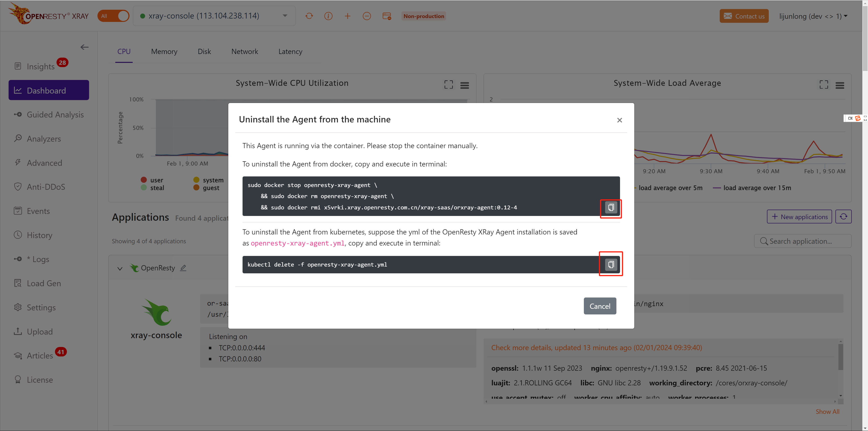Viewport: 868px width, 431px height.
Task: Click the TCP:0.0.0.0:444 listening entry
Action: click(242, 347)
